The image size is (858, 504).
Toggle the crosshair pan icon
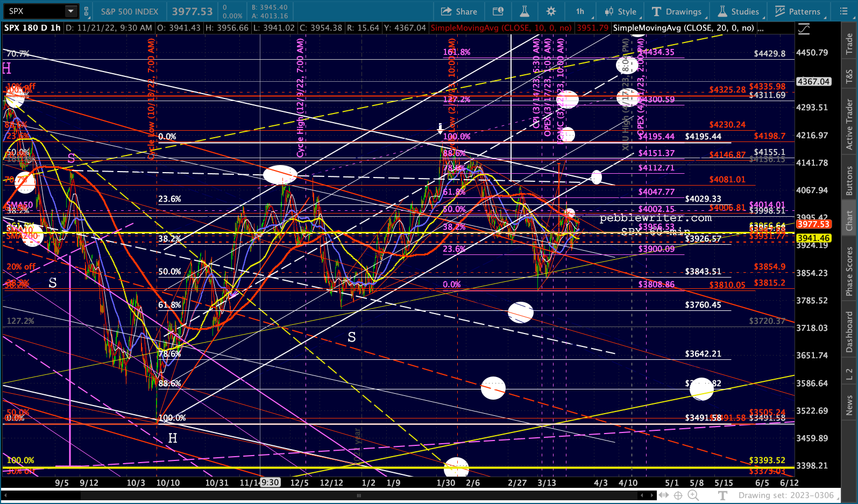678,495
